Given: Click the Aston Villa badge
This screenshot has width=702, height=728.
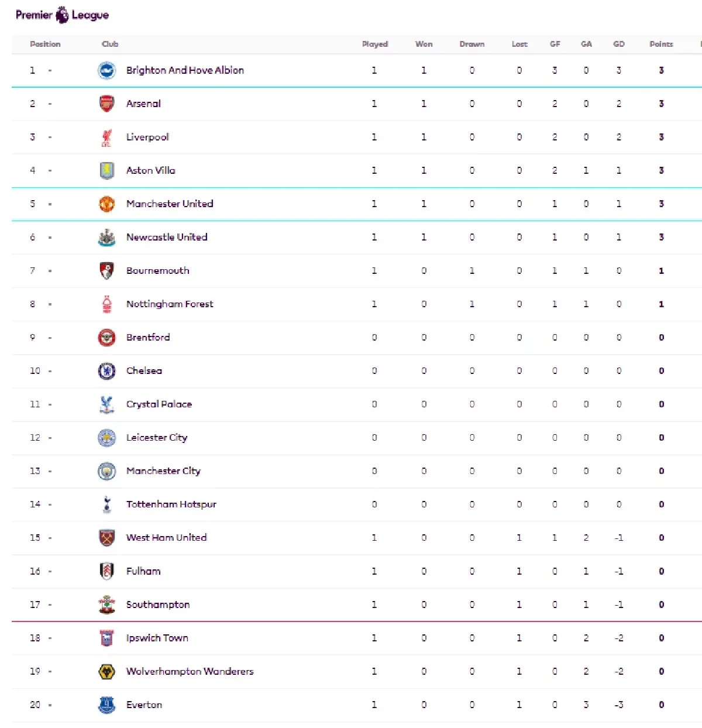Looking at the screenshot, I should tap(106, 170).
